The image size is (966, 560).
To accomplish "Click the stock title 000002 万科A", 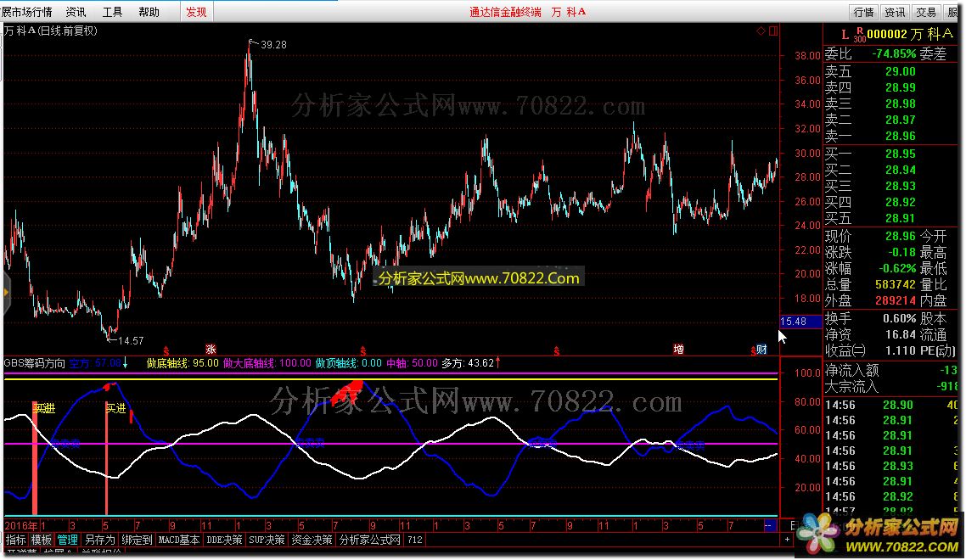I will 909,34.
